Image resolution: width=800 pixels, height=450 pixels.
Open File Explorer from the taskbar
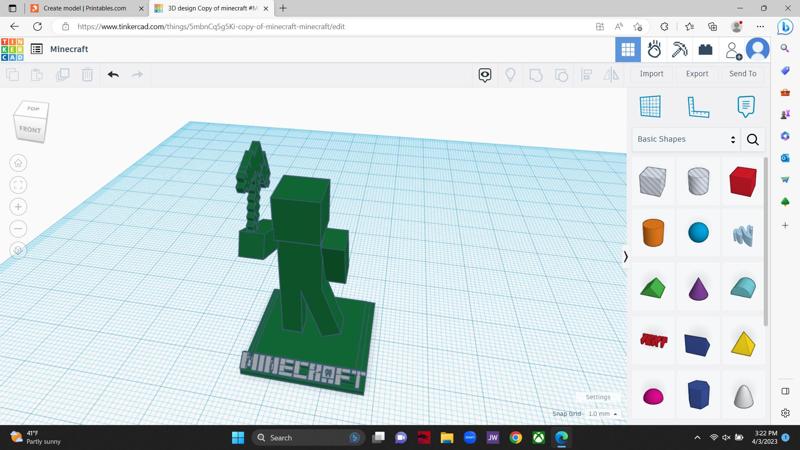click(x=447, y=438)
